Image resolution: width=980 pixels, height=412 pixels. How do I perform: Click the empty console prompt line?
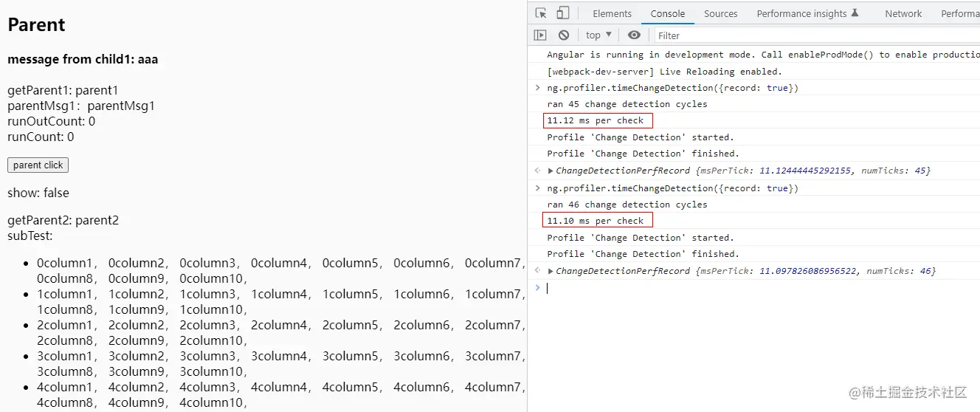pyautogui.click(x=760, y=288)
